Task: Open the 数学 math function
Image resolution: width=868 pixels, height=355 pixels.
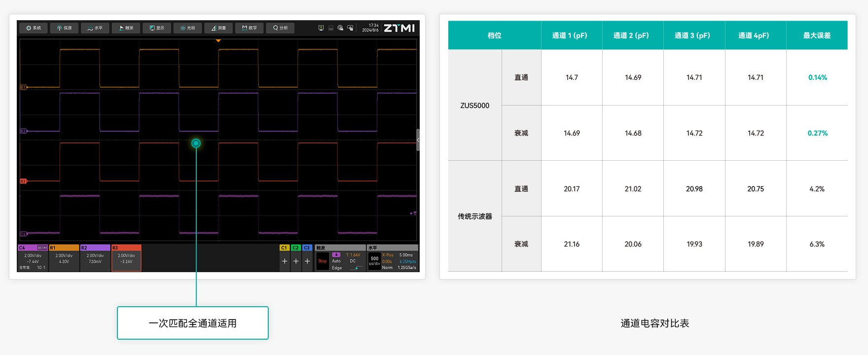Action: pyautogui.click(x=249, y=28)
